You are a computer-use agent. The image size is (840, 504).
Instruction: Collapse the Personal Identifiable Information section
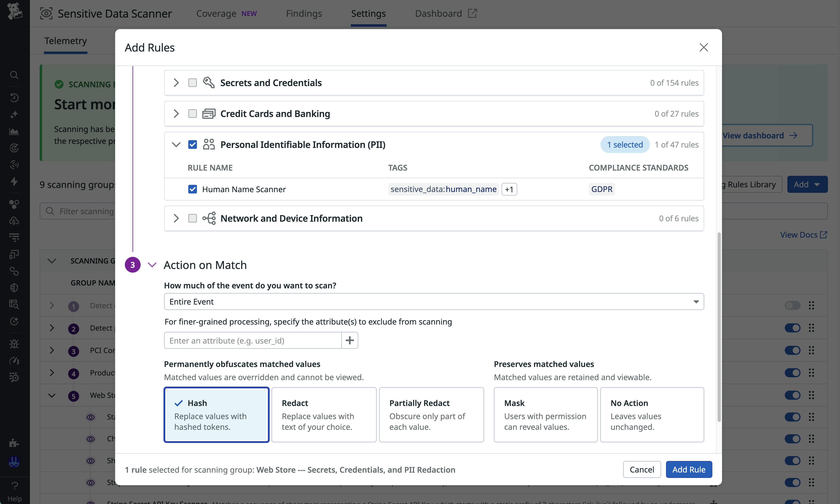(x=176, y=144)
